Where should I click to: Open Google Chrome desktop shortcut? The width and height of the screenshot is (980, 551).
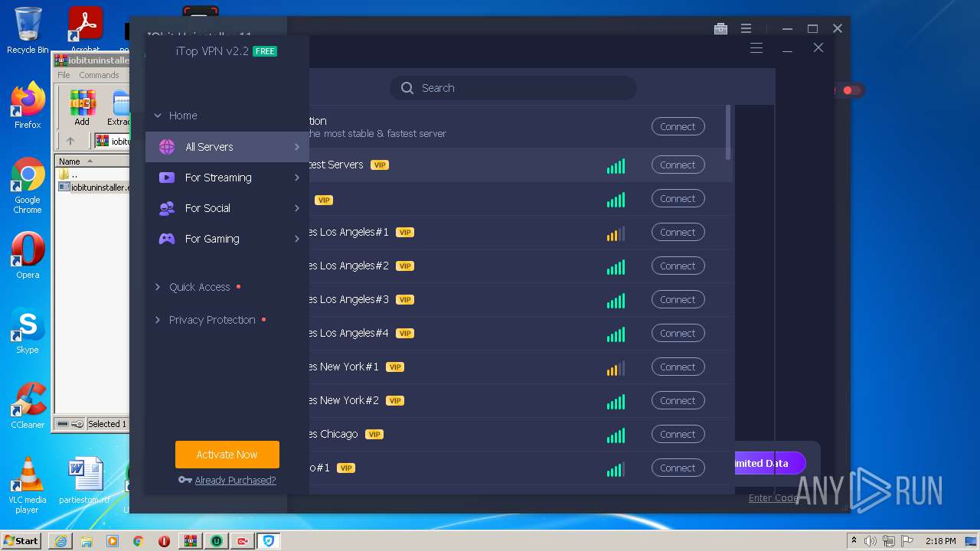(x=28, y=186)
